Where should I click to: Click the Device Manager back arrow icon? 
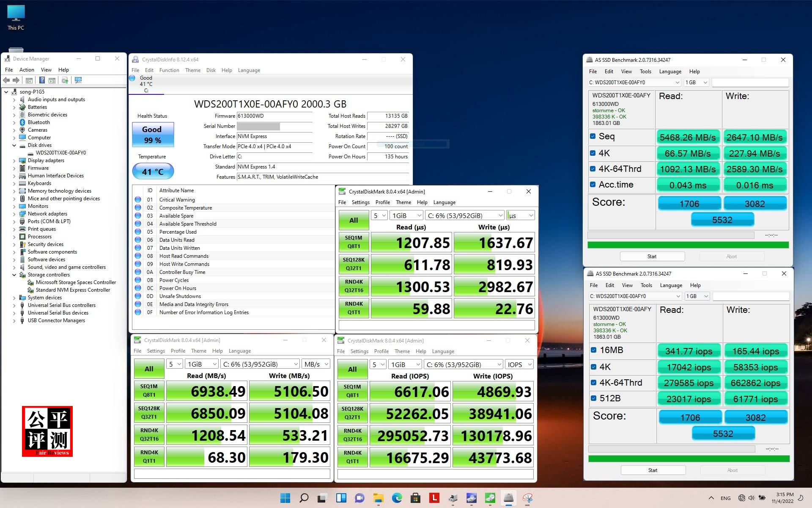[6, 80]
